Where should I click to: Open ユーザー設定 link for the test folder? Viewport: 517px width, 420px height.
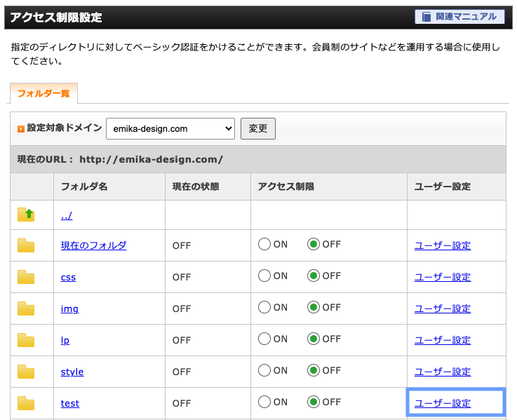tap(443, 403)
